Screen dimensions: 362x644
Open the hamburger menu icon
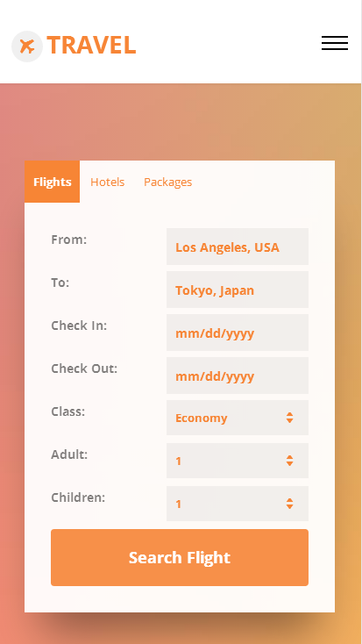click(x=335, y=43)
